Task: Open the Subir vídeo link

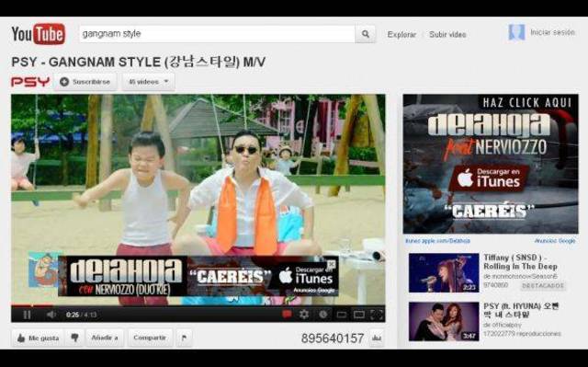Action: (447, 35)
